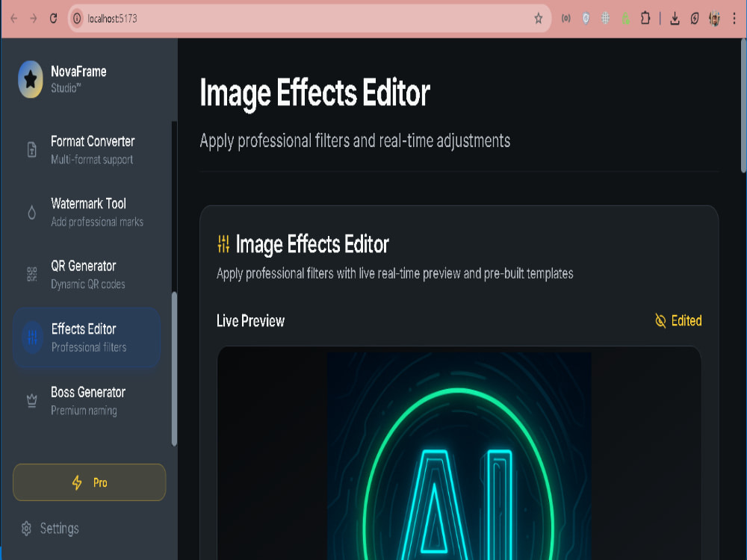
Task: Click the first bracketed-circle extension icon
Action: [x=566, y=19]
